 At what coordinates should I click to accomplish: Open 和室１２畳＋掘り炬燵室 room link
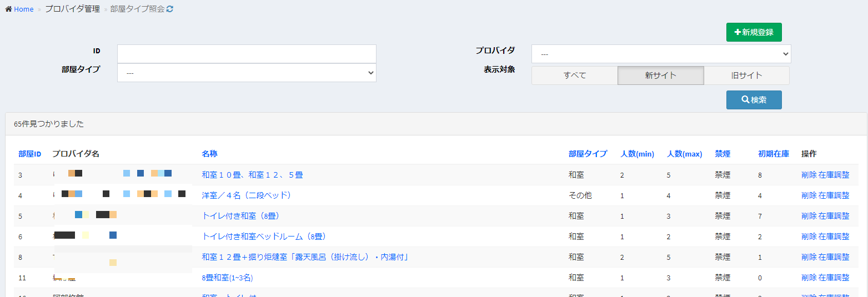(305, 257)
